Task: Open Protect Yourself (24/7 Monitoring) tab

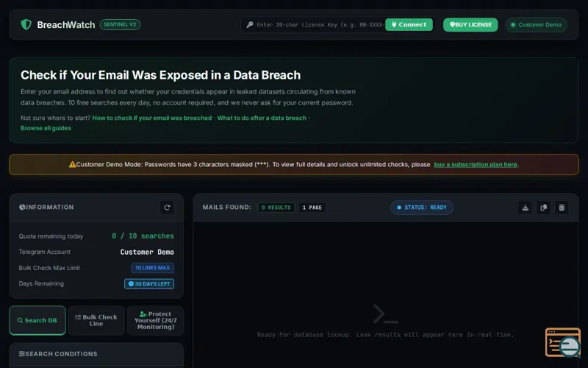Action: (x=155, y=320)
